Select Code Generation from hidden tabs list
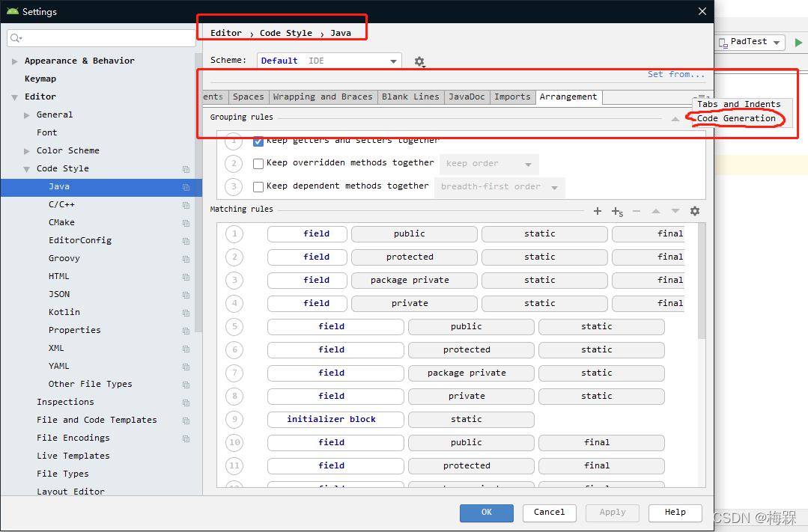This screenshot has height=532, width=808. coord(736,118)
